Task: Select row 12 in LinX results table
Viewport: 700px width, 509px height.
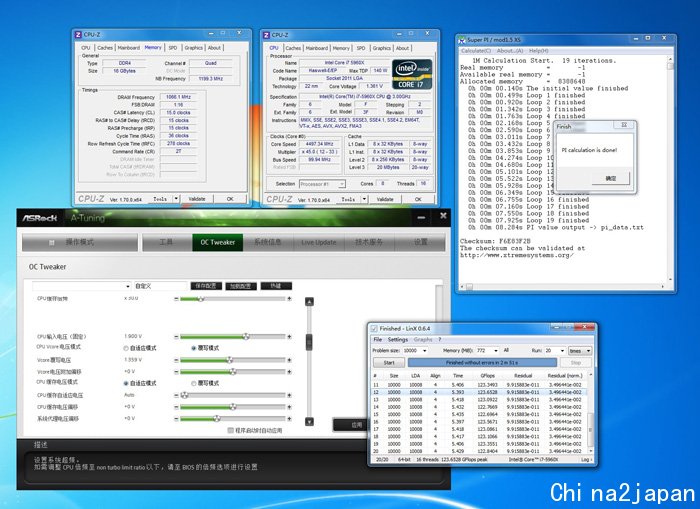Action: point(479,392)
